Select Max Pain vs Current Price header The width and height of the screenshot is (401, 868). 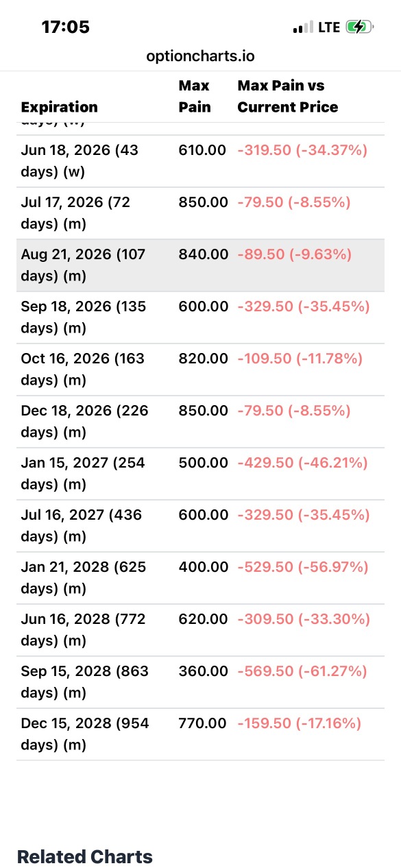[x=288, y=96]
